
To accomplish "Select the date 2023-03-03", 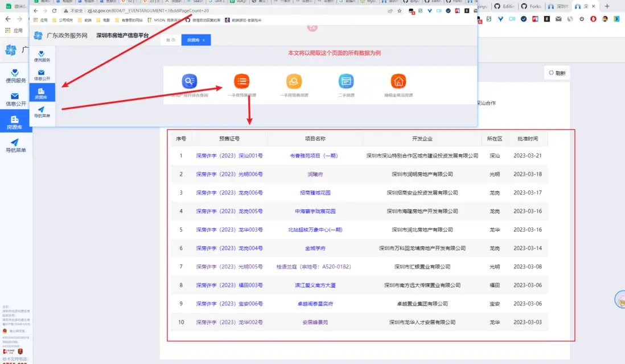I will 527,322.
